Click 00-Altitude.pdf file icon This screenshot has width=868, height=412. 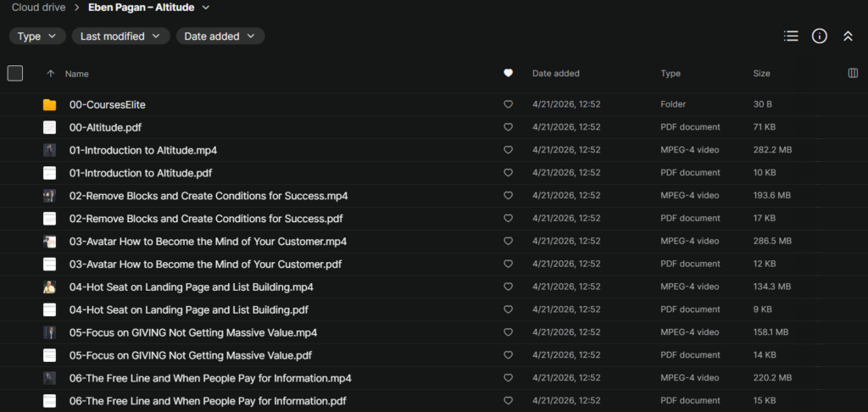point(50,127)
